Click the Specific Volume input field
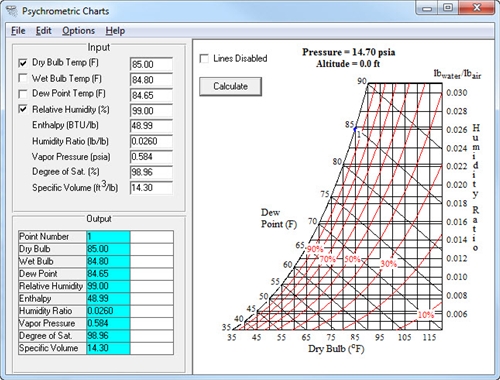Viewport: 500px width, 380px height. click(151, 188)
